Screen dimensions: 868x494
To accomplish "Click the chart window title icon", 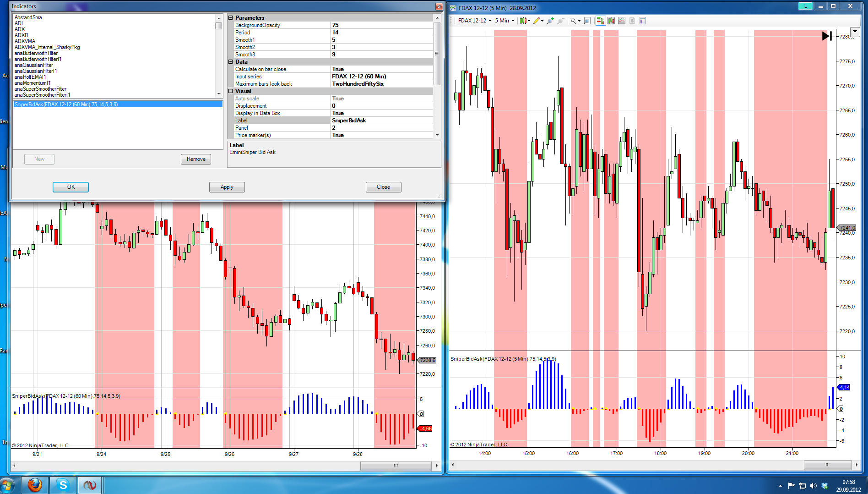I will 453,8.
